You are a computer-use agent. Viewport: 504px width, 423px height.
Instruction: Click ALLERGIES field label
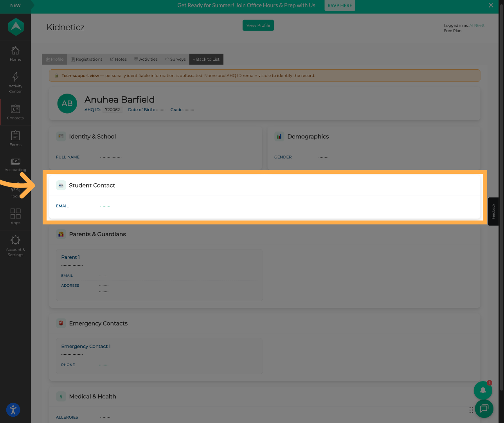point(67,418)
